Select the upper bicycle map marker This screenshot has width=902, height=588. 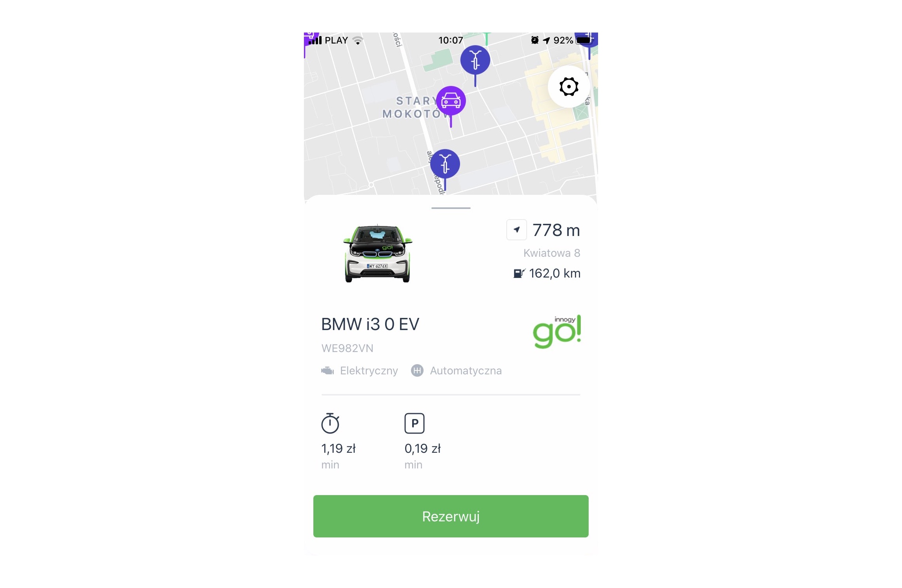tap(475, 60)
